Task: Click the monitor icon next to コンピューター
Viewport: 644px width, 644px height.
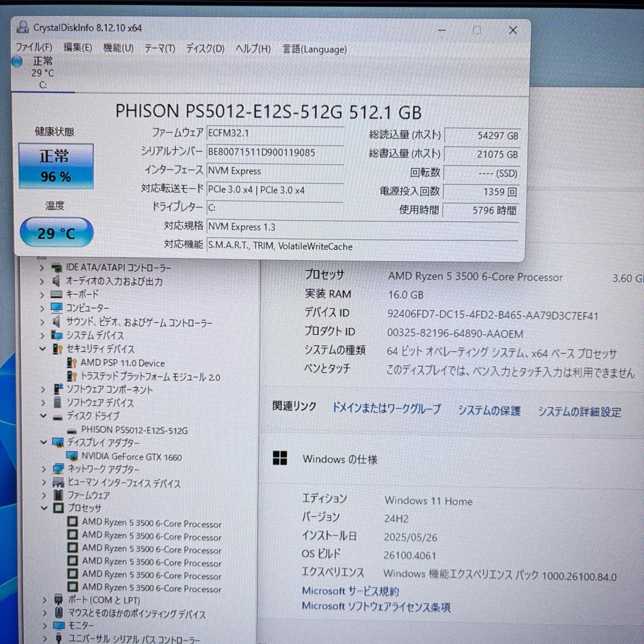Action: coord(56,308)
